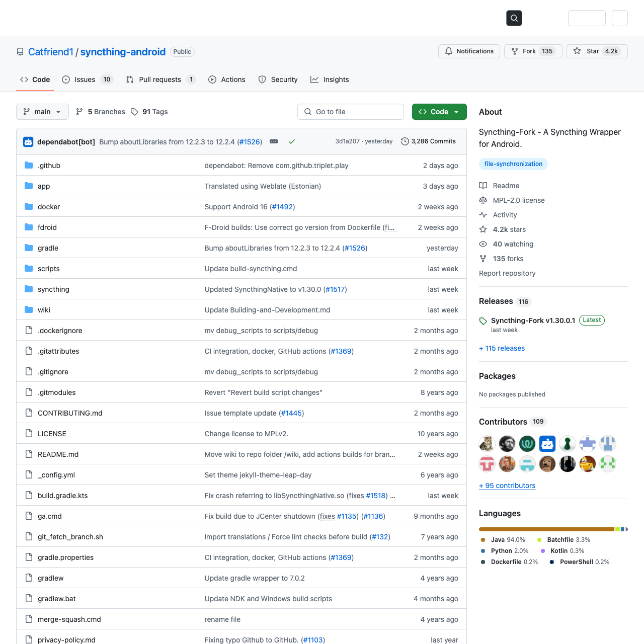Image resolution: width=644 pixels, height=644 pixels.
Task: Click the Kotlin 0.3% language entry
Action: [x=562, y=551]
